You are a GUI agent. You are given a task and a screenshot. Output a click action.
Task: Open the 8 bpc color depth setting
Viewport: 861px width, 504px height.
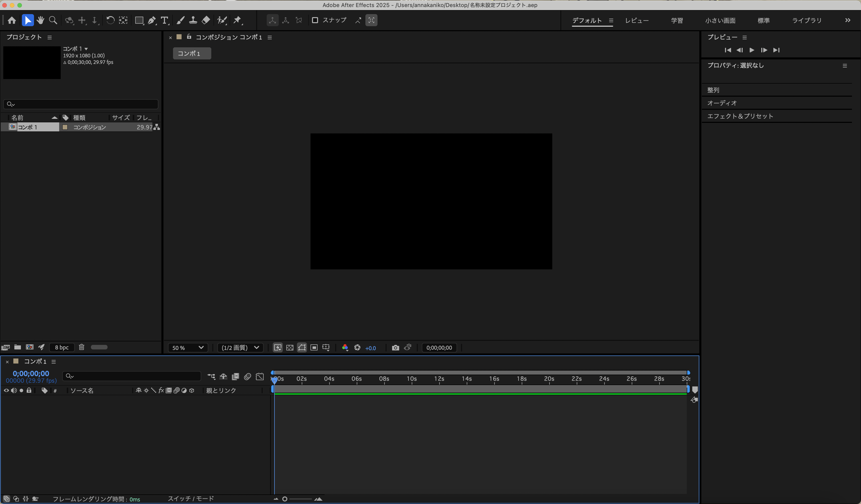[61, 347]
